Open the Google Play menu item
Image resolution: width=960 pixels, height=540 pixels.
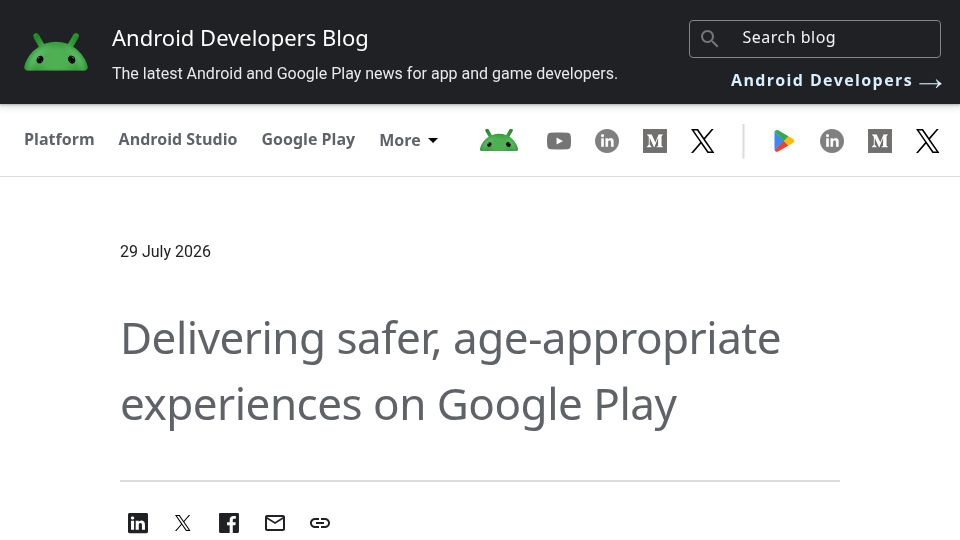[308, 140]
